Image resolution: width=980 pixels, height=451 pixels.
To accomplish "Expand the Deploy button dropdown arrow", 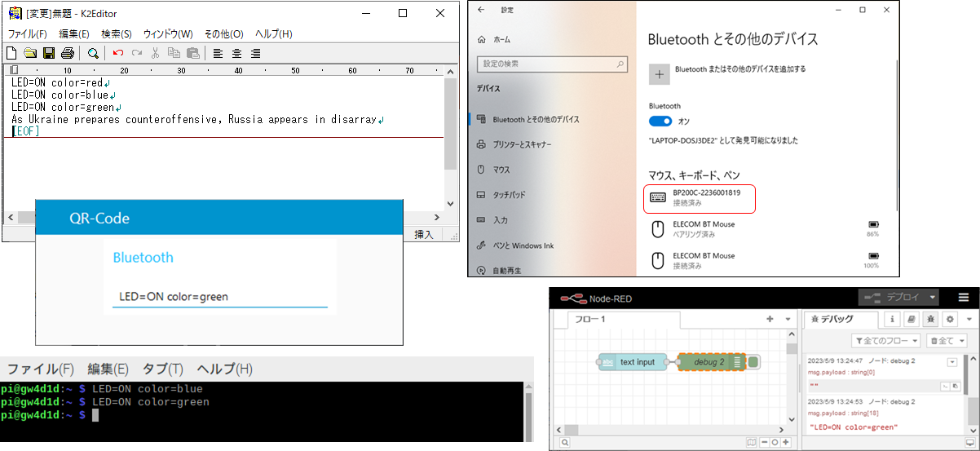I will click(x=932, y=298).
